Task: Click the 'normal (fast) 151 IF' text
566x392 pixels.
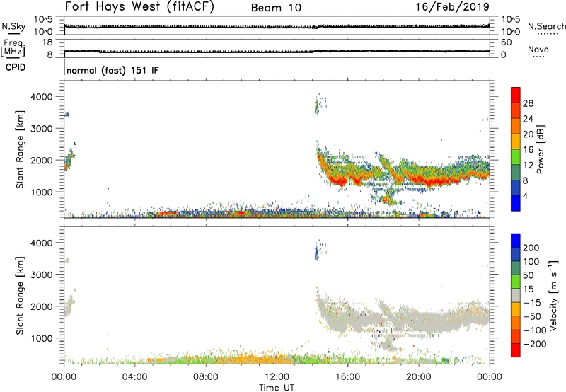Action: (112, 70)
